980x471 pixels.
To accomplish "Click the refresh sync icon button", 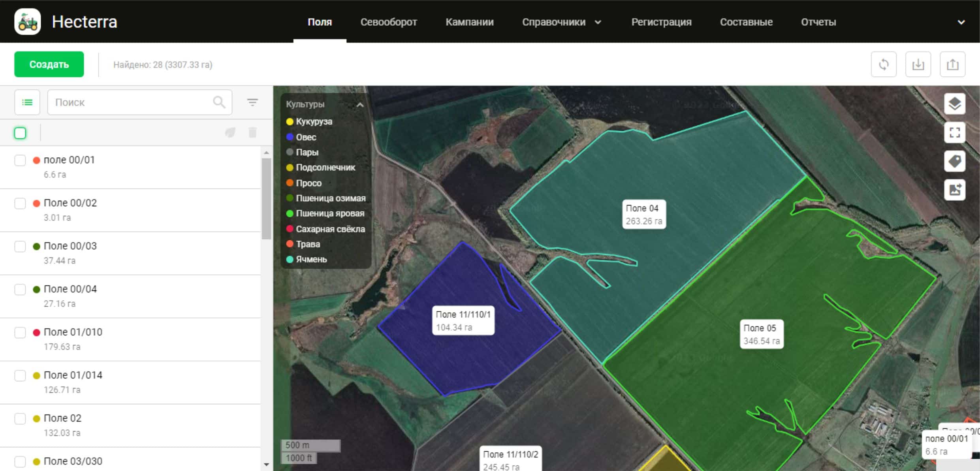I will (x=884, y=64).
